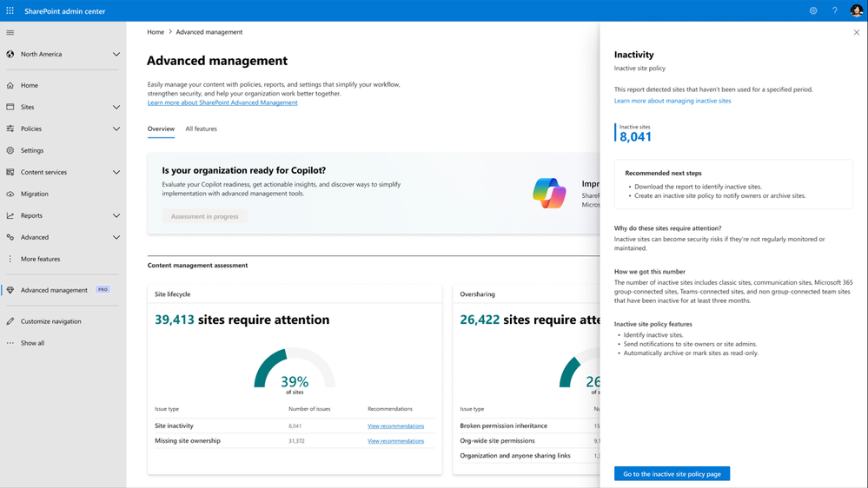Click the Advanced icon in sidebar
The height and width of the screenshot is (488, 868).
pos(10,237)
